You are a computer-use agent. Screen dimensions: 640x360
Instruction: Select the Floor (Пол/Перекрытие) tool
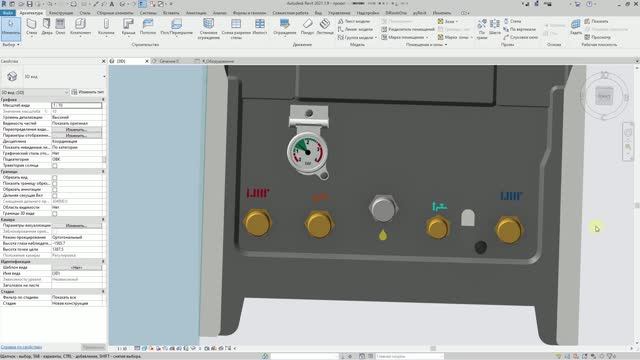[176, 27]
